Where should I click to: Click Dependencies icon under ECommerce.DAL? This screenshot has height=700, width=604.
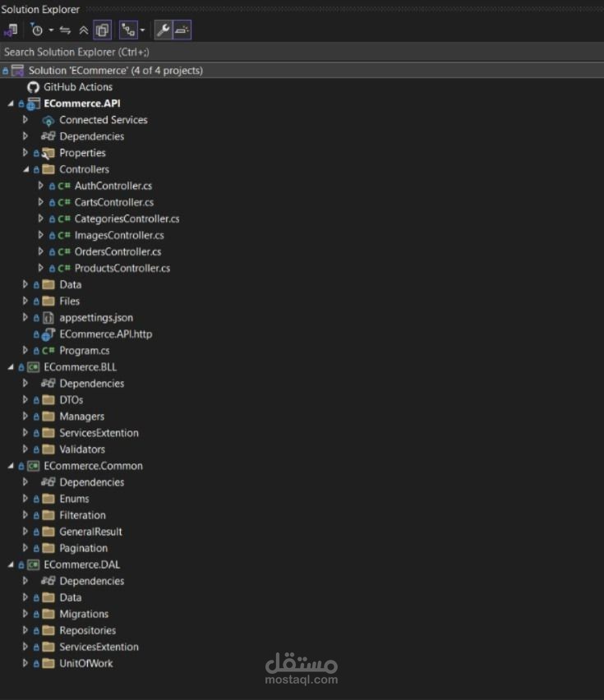pyautogui.click(x=48, y=581)
